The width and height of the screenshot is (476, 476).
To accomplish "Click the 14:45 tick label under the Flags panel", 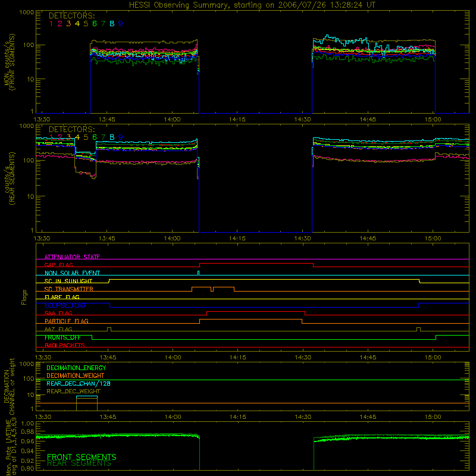I will click(368, 358).
